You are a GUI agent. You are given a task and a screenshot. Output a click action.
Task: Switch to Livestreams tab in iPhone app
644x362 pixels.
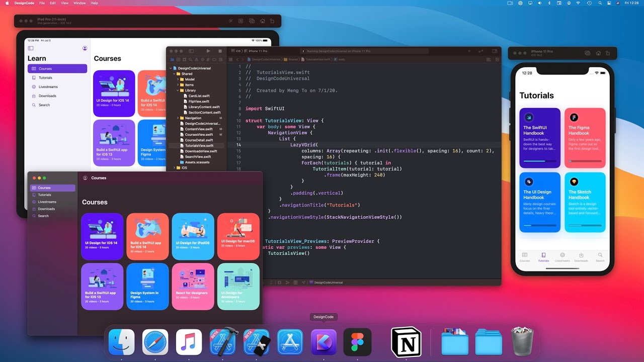(x=562, y=257)
